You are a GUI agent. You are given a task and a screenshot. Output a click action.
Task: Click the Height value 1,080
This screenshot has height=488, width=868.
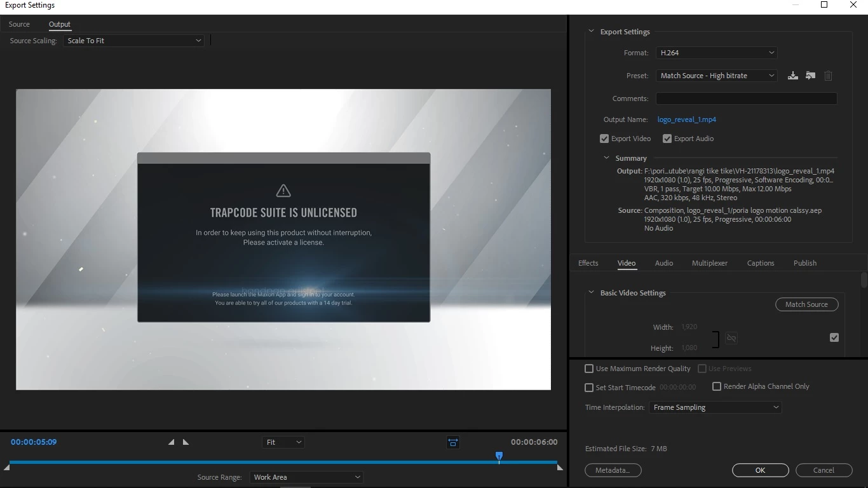[689, 348]
